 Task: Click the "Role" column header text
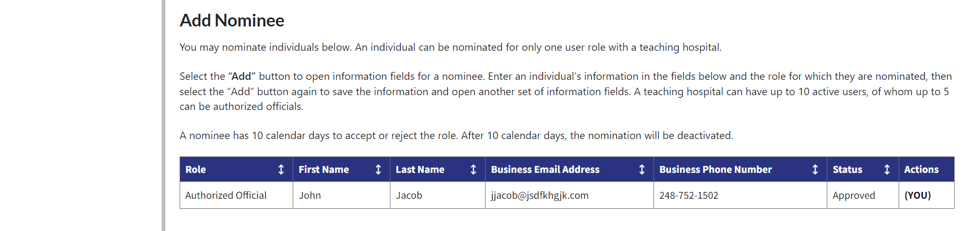click(195, 170)
